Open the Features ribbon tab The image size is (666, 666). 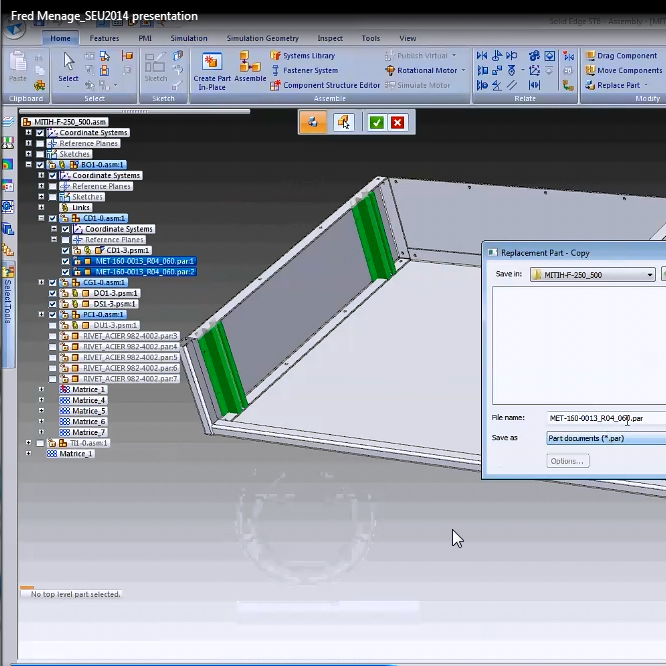tap(104, 38)
